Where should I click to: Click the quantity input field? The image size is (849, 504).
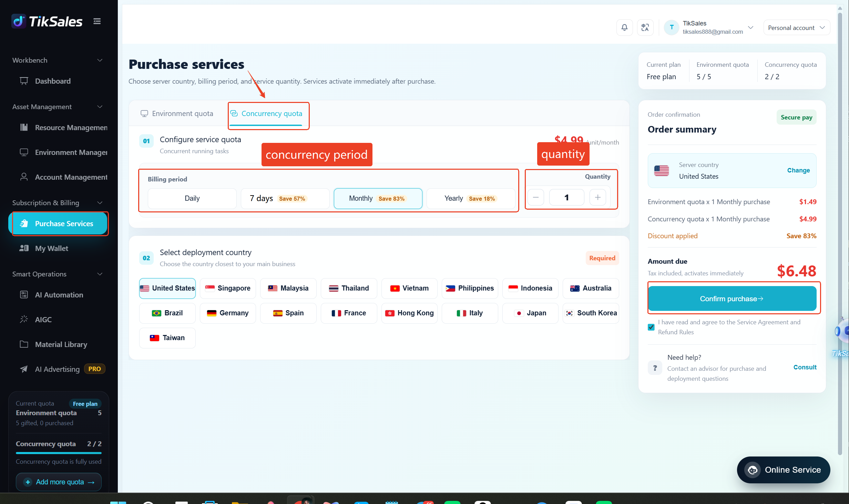tap(566, 197)
